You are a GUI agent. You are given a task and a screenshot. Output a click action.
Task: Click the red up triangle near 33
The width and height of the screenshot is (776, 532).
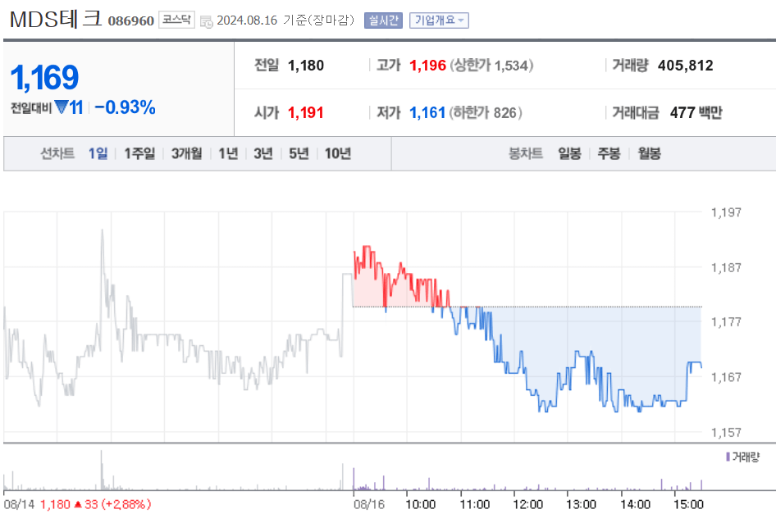[78, 504]
